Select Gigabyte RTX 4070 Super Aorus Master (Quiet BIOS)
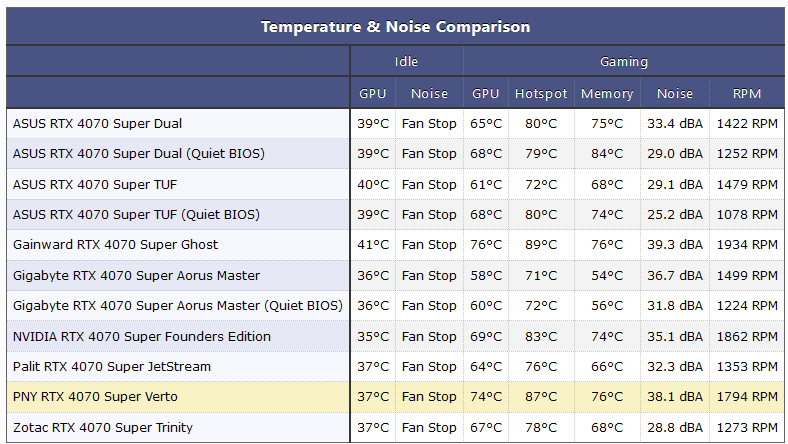Image resolution: width=788 pixels, height=444 pixels. click(177, 306)
